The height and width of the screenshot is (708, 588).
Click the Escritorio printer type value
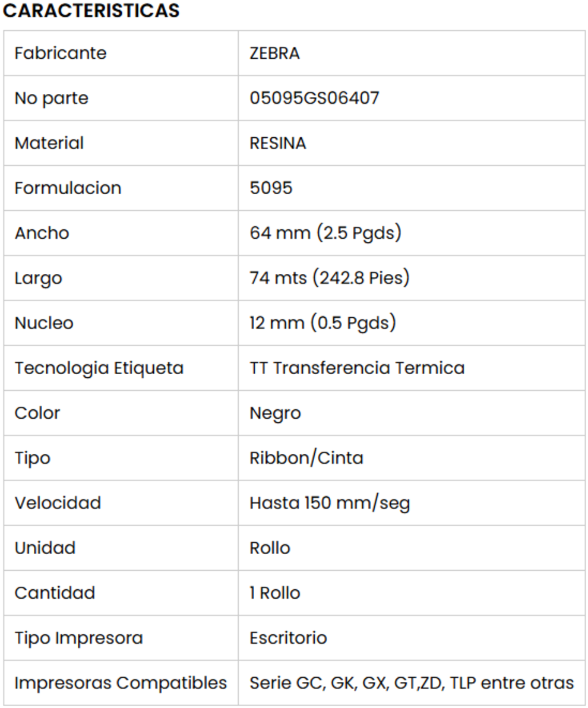(288, 638)
